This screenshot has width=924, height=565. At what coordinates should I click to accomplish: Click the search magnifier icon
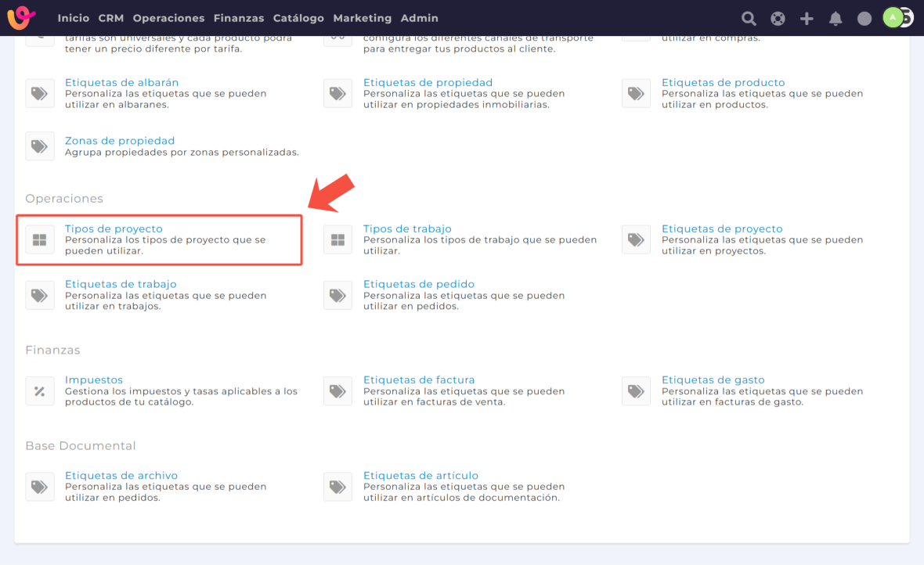(749, 18)
